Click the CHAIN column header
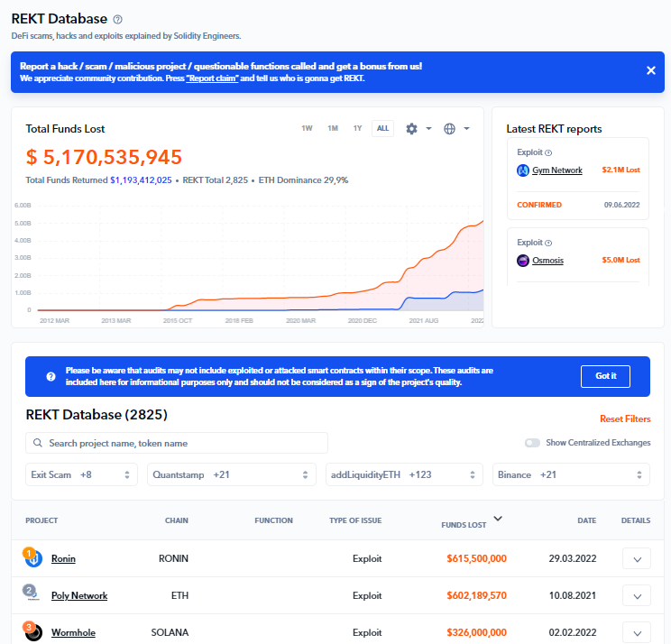This screenshot has width=671, height=644. tap(176, 520)
